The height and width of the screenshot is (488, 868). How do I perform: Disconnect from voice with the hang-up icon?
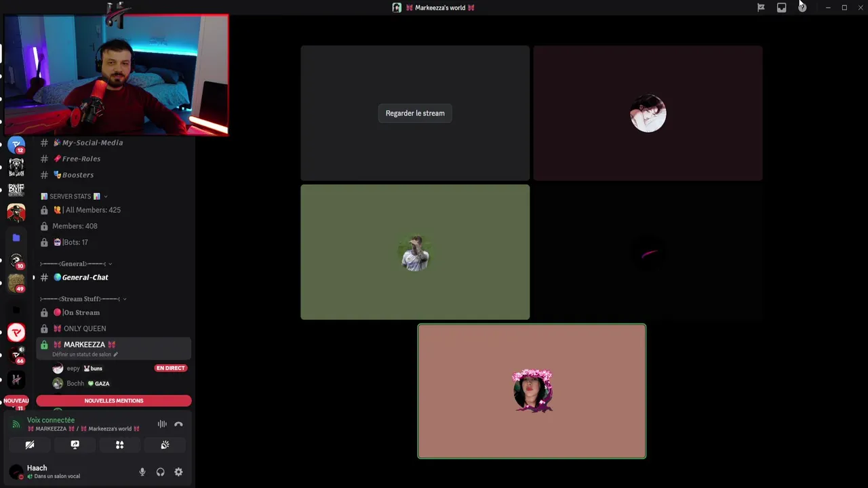[x=178, y=424]
